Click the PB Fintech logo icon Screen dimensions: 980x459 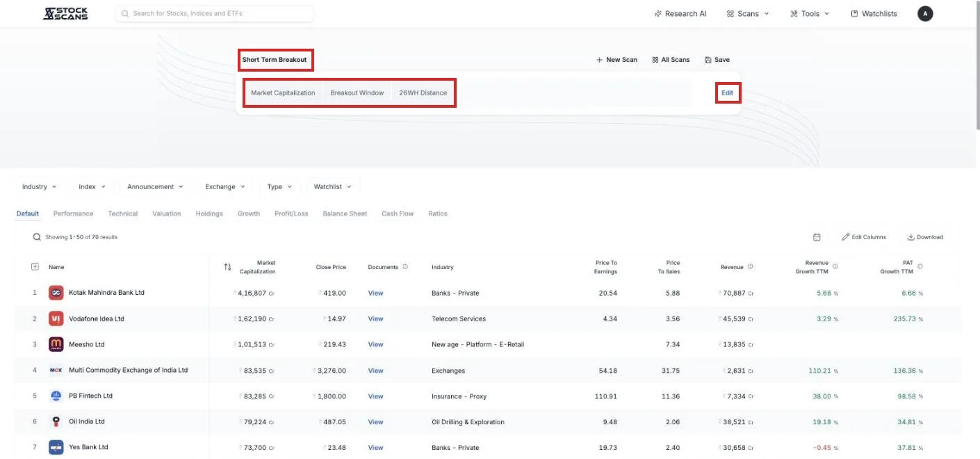pyautogui.click(x=56, y=396)
